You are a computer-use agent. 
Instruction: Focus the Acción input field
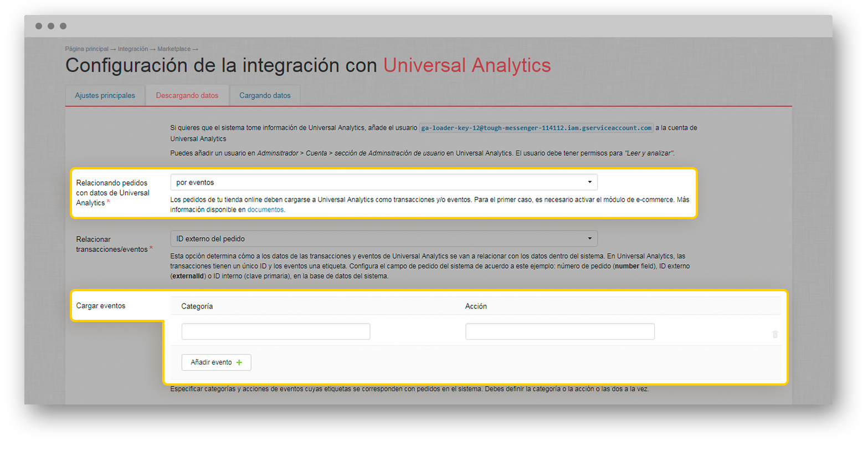(x=560, y=331)
